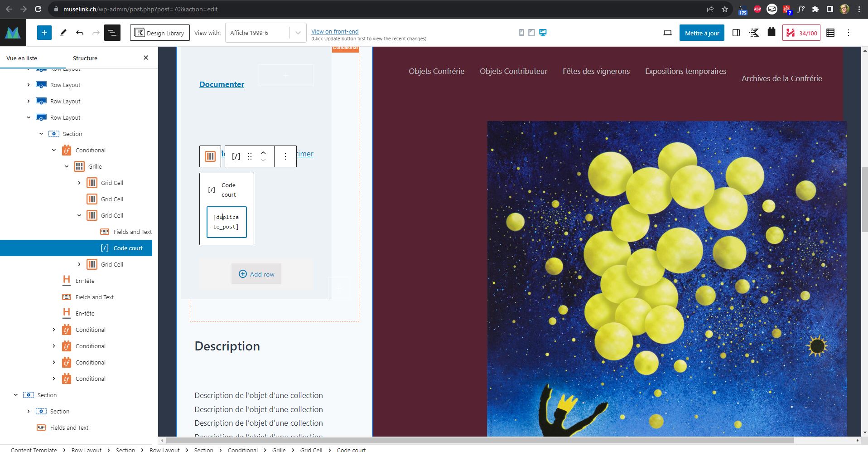Switch to the Structure tab
Viewport: 868px width, 452px height.
tap(85, 58)
